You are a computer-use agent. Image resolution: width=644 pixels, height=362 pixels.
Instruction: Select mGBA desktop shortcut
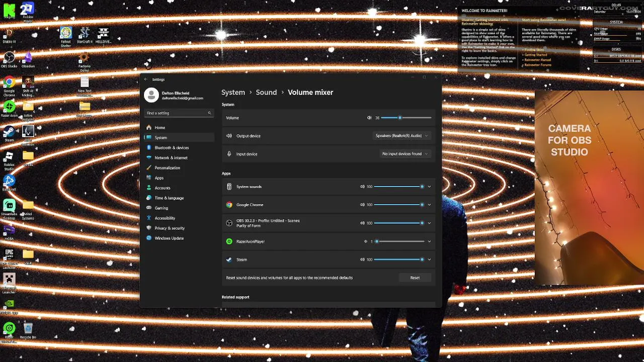(9, 232)
